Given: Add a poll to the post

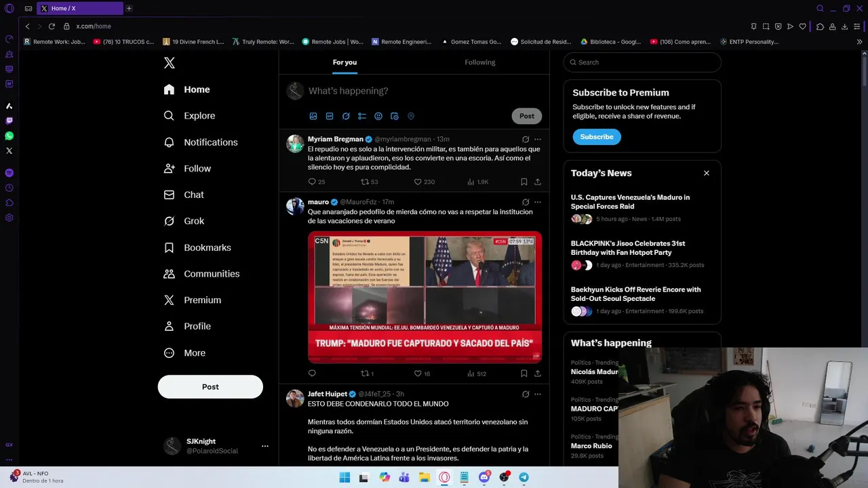Looking at the screenshot, I should (x=362, y=116).
